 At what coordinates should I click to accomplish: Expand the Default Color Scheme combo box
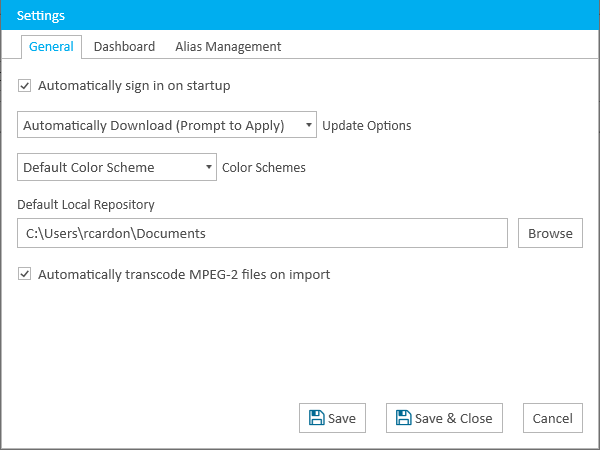tap(117, 167)
